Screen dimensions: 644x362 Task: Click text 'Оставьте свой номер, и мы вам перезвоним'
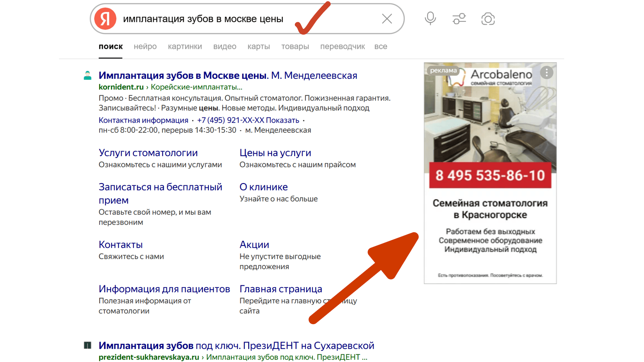(155, 217)
